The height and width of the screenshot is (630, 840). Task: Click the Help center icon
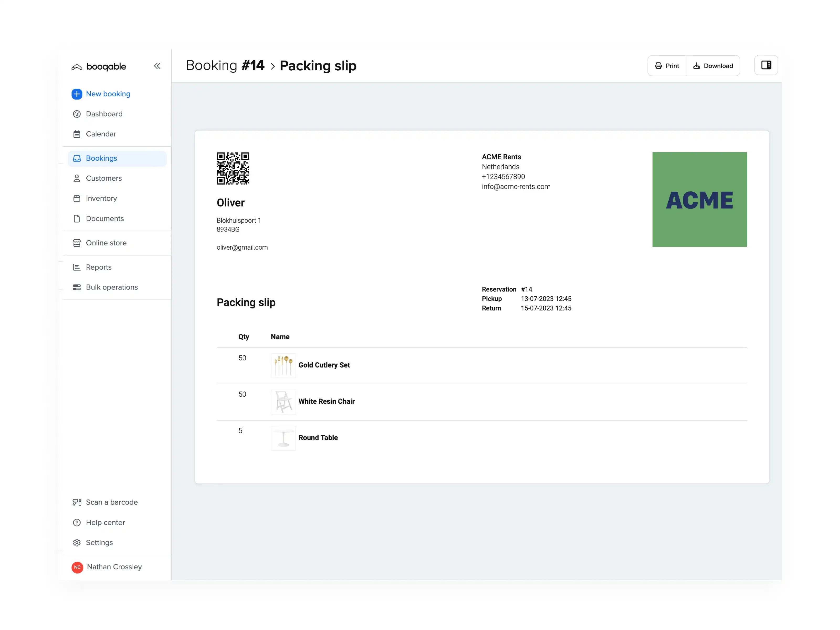77,523
